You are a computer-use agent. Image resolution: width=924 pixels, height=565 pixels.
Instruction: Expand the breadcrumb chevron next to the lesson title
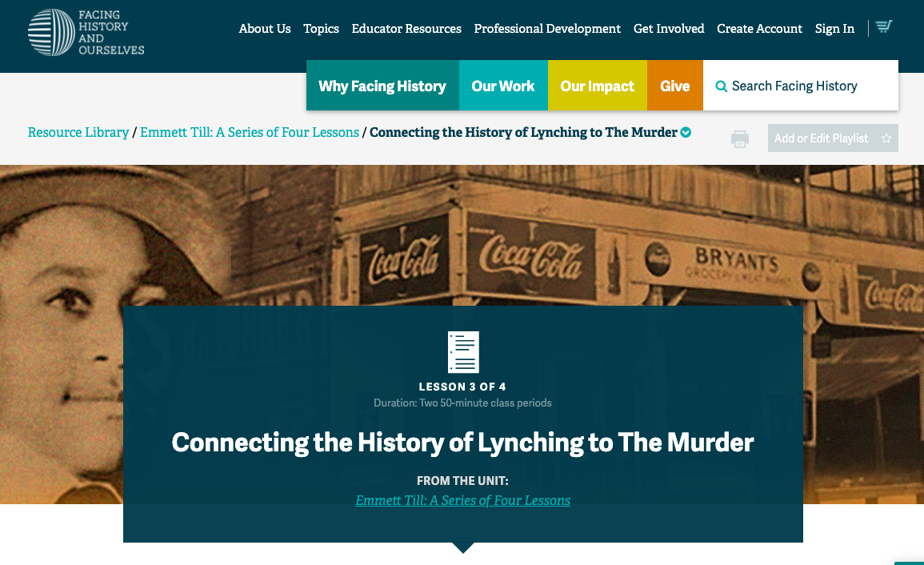tap(686, 132)
